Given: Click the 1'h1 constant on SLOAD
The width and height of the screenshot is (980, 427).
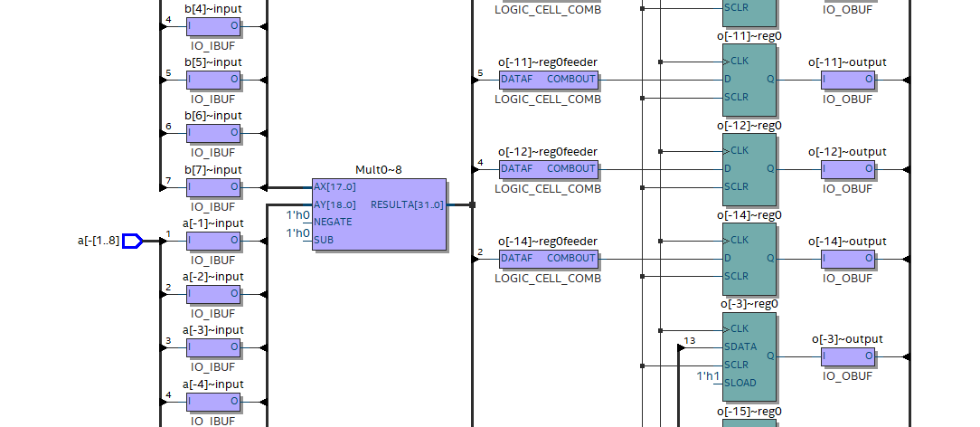Looking at the screenshot, I should click(709, 377).
